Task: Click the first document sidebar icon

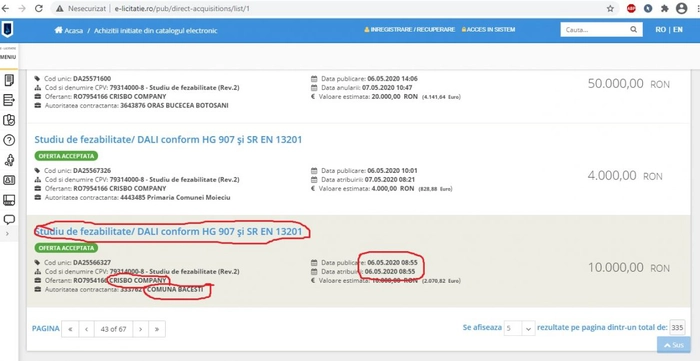Action: tap(9, 80)
